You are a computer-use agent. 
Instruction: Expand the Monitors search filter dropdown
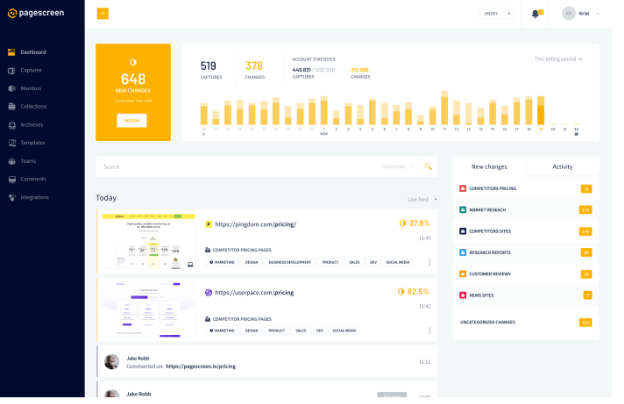(398, 167)
